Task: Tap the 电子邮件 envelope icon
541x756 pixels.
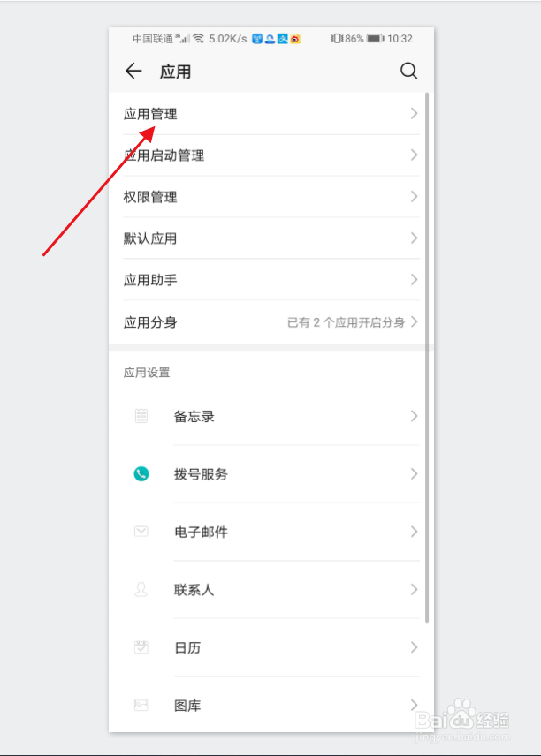Action: click(141, 532)
